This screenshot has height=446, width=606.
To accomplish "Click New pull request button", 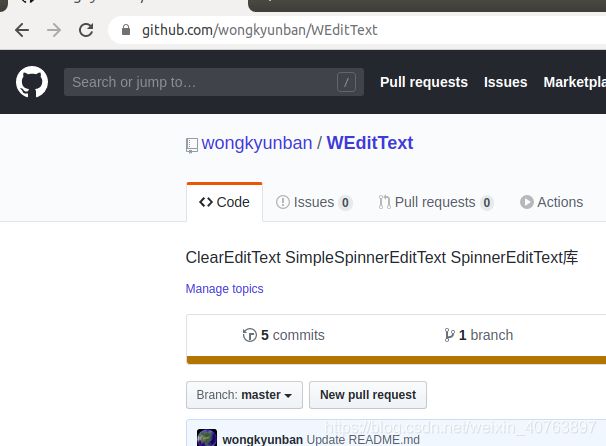I will coord(368,395).
